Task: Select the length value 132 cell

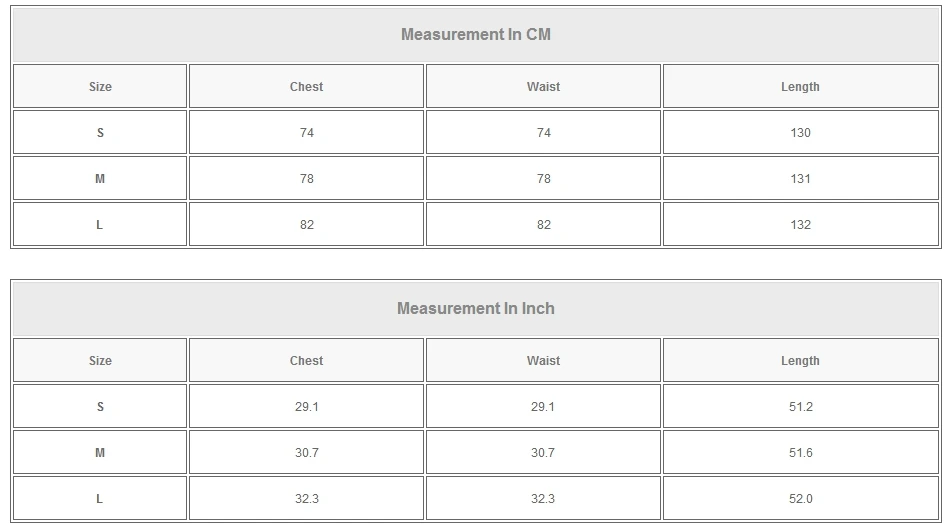Action: 800,225
